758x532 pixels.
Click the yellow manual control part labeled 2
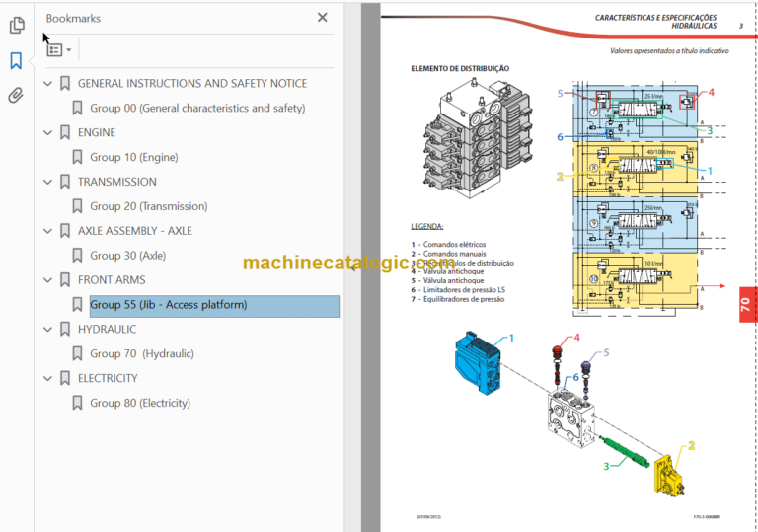(x=669, y=476)
